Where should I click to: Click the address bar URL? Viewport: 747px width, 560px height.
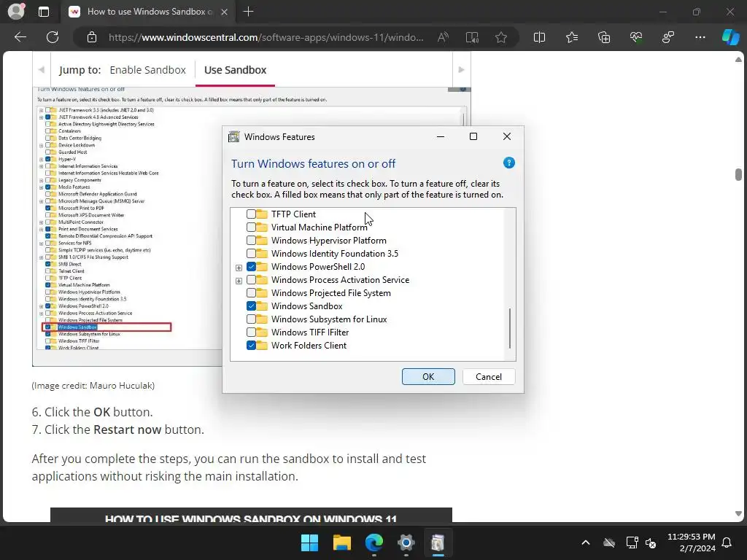266,37
